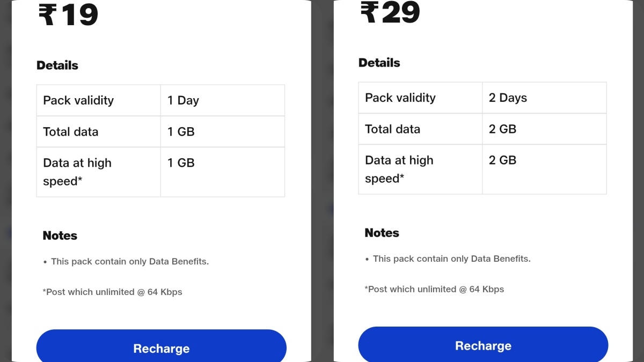Click the Data Benefits bullet note on ₹29 card

click(448, 258)
